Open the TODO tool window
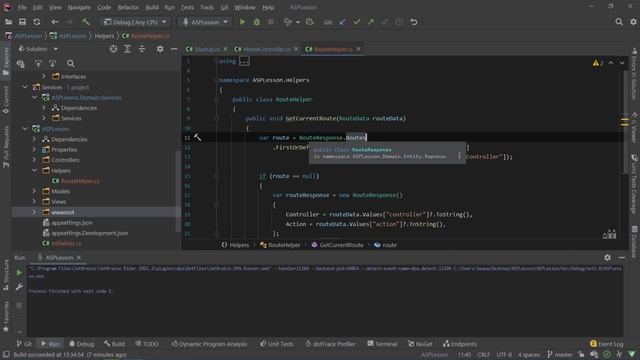Viewport: 640px width, 360px height. tap(147, 344)
